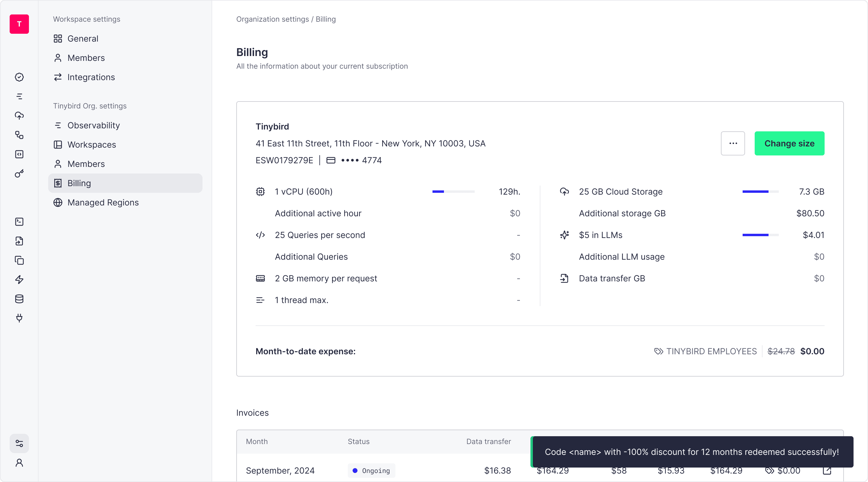Open the plug connectors icon in left rail
Screen dimensions: 868x482
tap(19, 318)
